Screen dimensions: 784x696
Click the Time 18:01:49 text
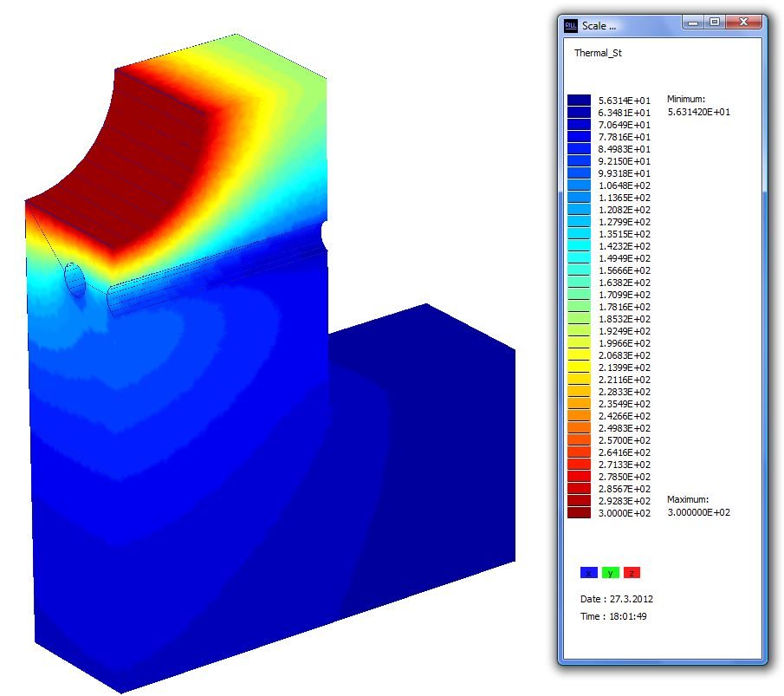(x=614, y=616)
